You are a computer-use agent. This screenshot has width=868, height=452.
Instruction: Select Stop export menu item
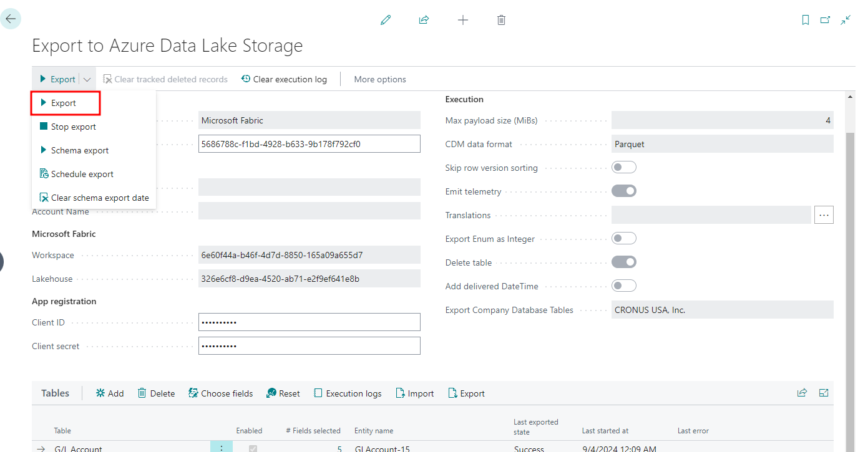(x=94, y=127)
